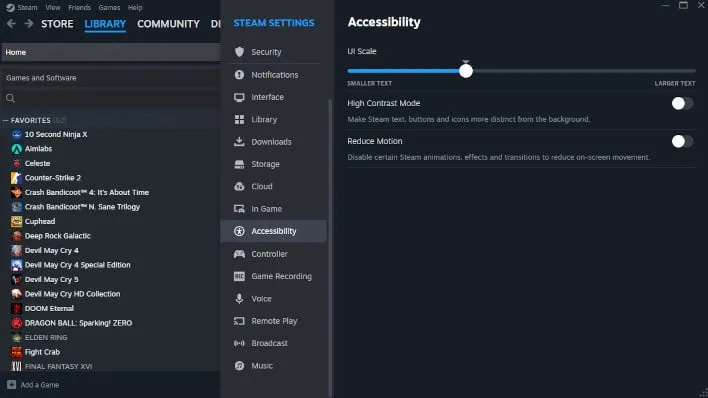
Task: Open the Help menu
Action: point(135,8)
